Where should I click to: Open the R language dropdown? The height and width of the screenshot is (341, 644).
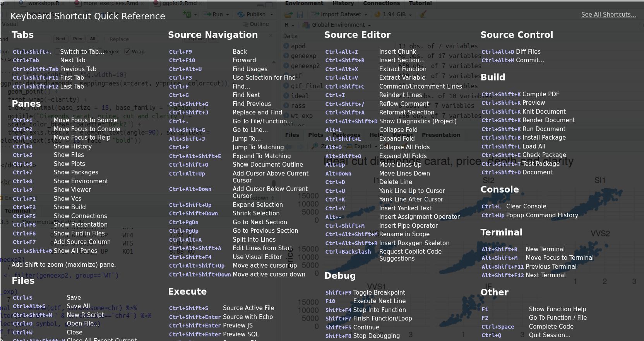click(289, 25)
